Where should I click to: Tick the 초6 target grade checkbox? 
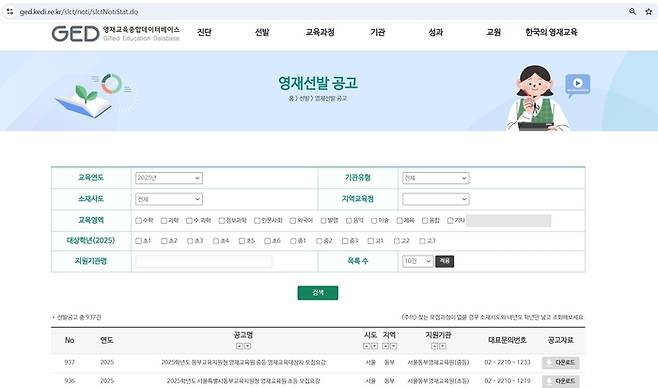coord(267,241)
